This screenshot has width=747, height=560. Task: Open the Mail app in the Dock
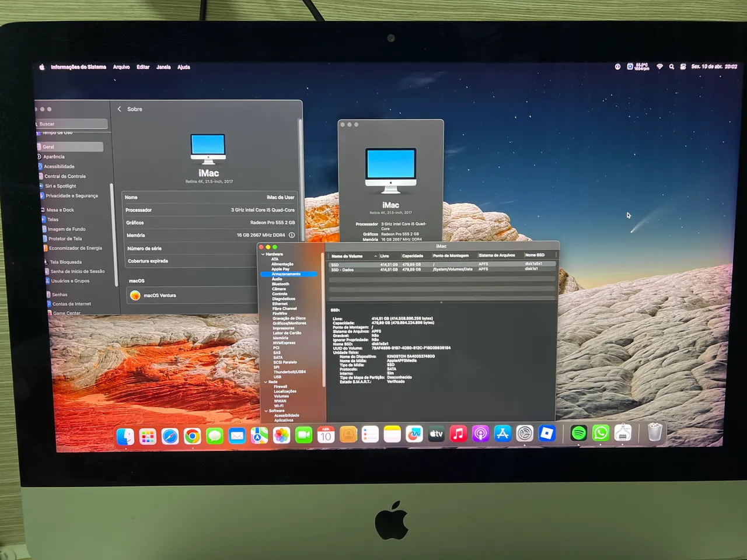click(236, 436)
